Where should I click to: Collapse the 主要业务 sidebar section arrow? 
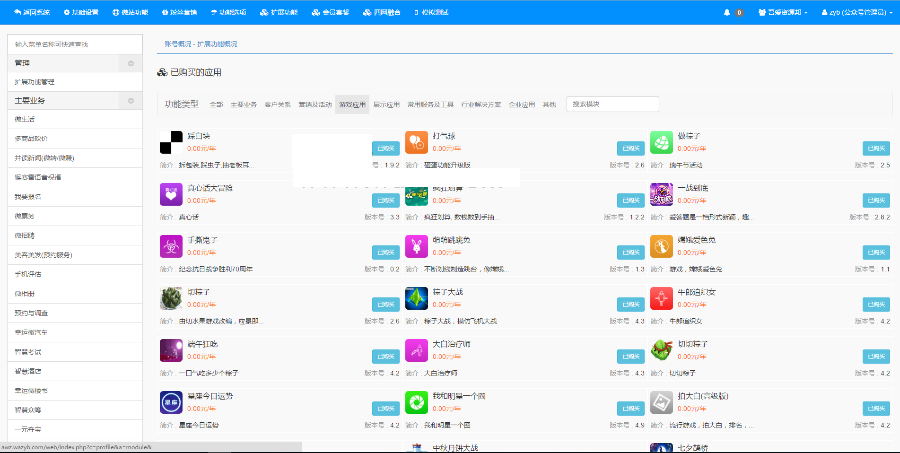click(x=130, y=100)
